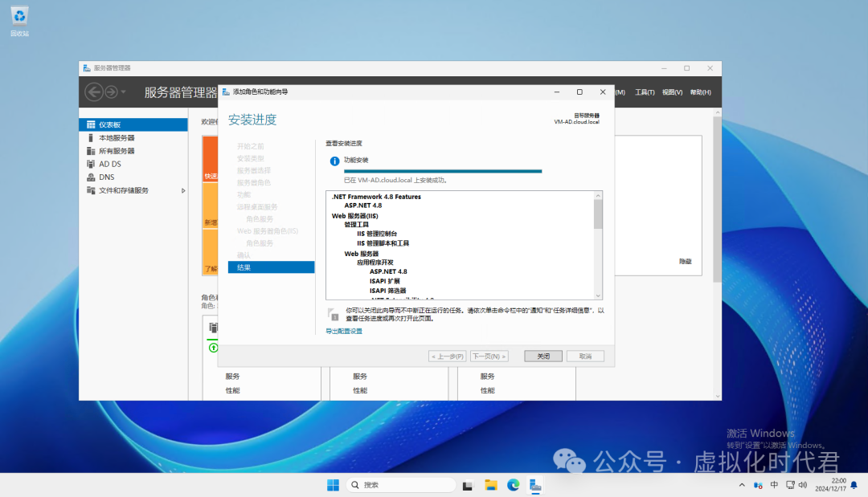This screenshot has width=868, height=497.
Task: Click the Server Manager back arrow
Action: (x=94, y=92)
